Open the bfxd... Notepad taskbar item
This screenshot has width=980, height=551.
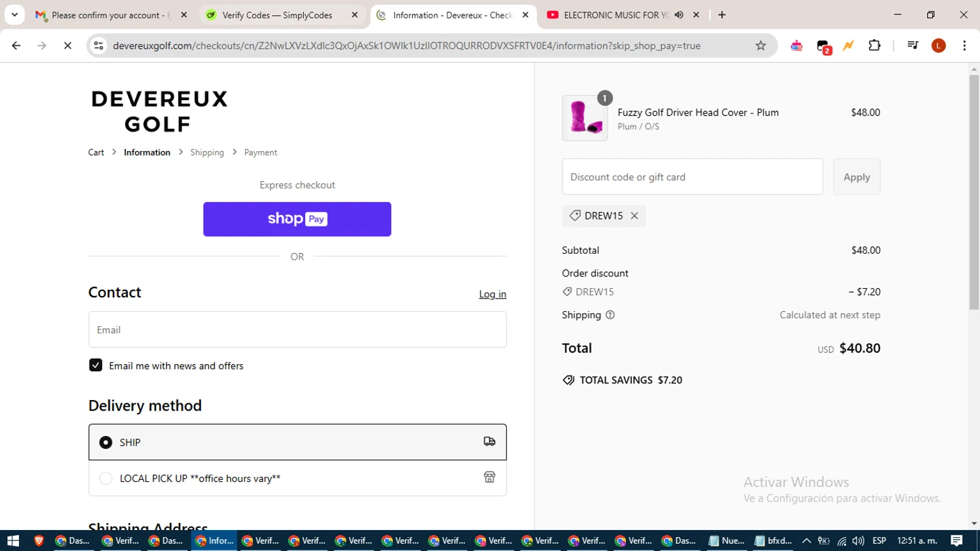773,541
